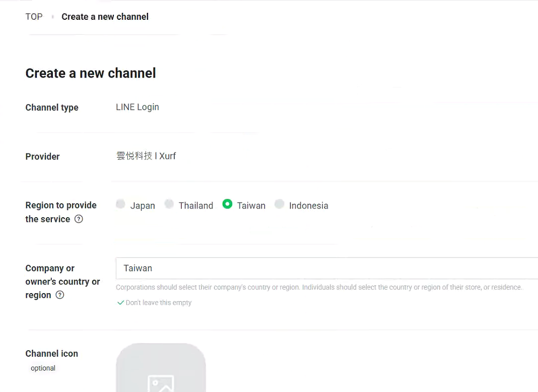Select the Thailand region radio button

[x=169, y=204]
